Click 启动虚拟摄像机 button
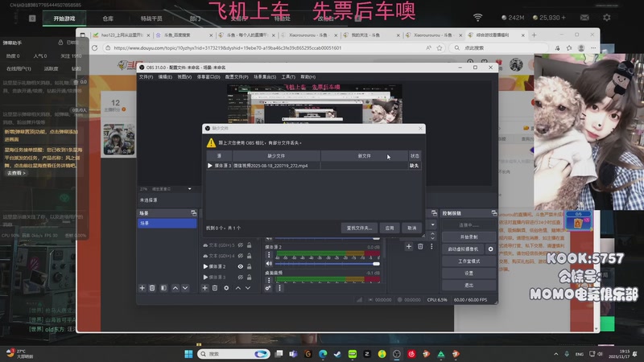Image resolution: width=644 pixels, height=362 pixels. [464, 249]
